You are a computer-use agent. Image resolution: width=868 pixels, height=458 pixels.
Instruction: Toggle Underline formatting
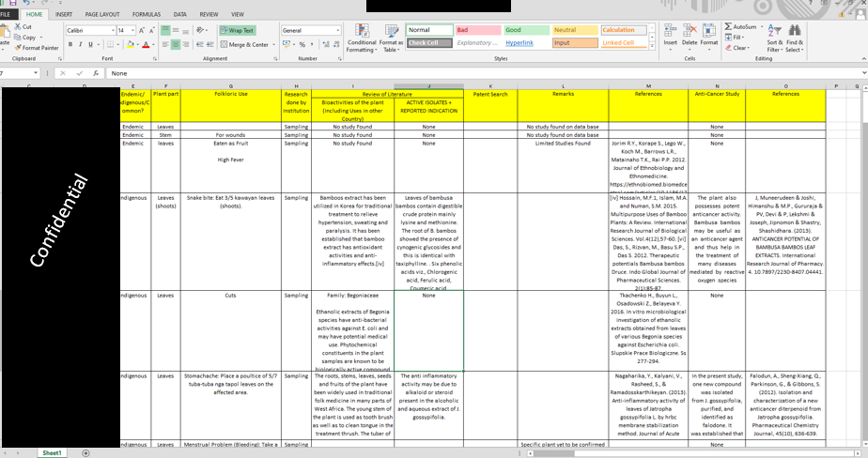(91, 44)
